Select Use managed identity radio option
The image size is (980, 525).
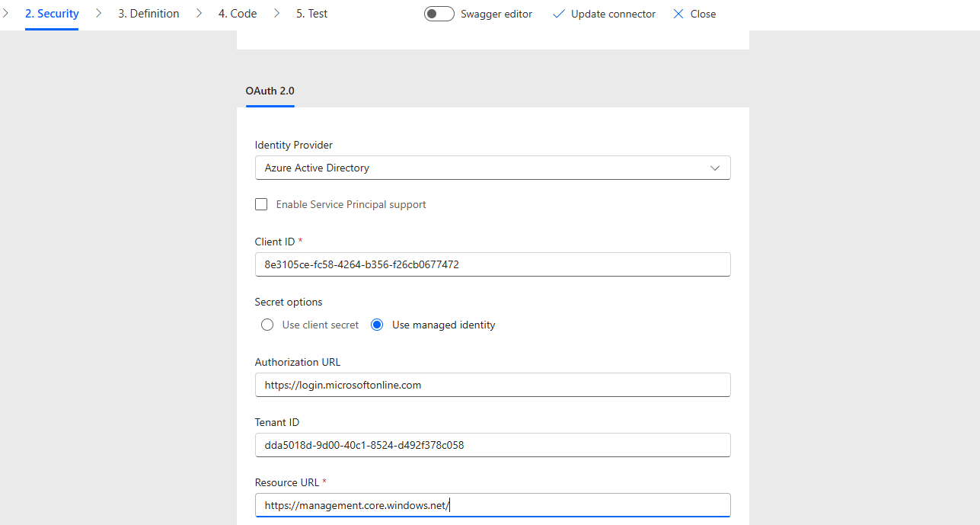tap(377, 325)
